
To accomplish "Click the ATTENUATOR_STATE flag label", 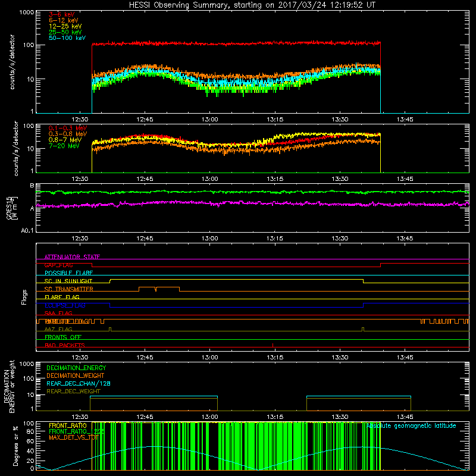I will coord(72,257).
